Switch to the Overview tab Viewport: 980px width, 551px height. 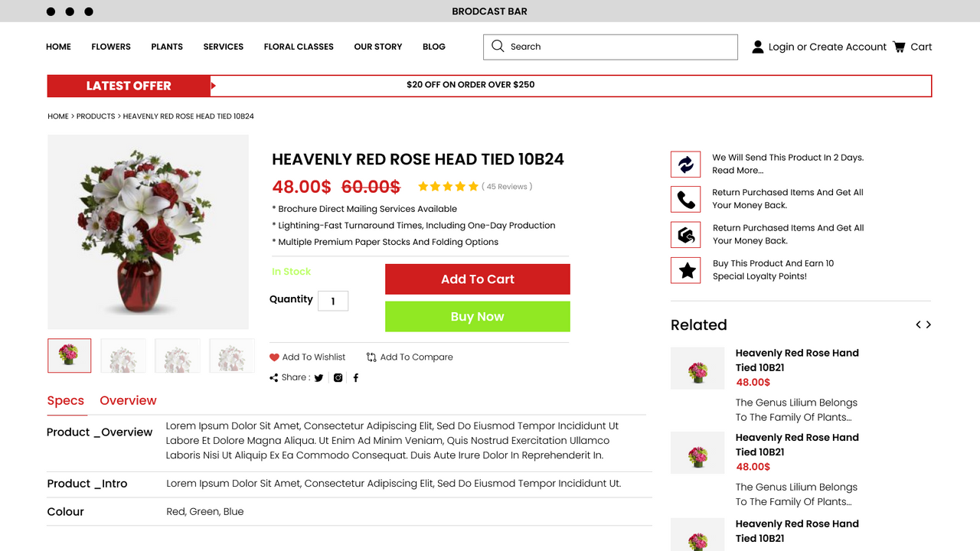click(x=128, y=400)
